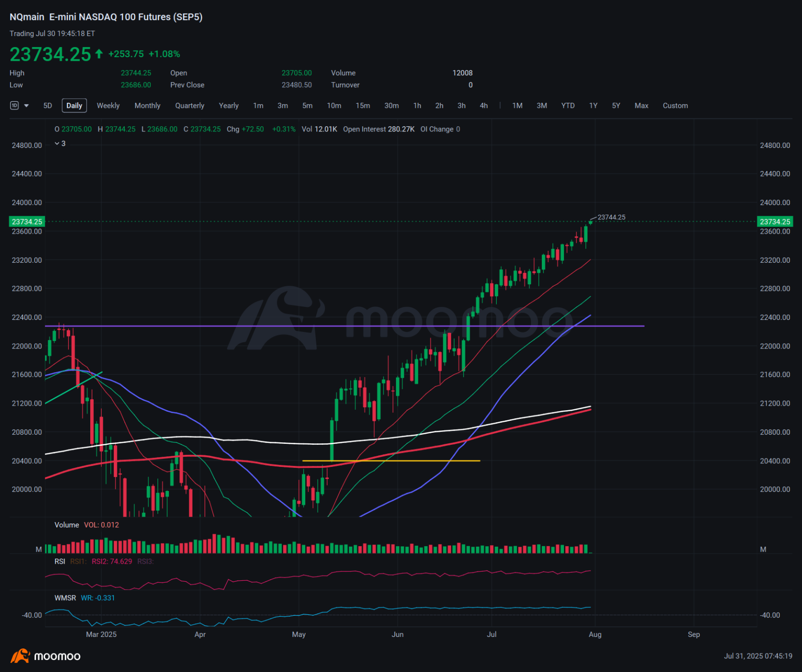
Task: Set chart range to 3M
Action: pyautogui.click(x=542, y=105)
